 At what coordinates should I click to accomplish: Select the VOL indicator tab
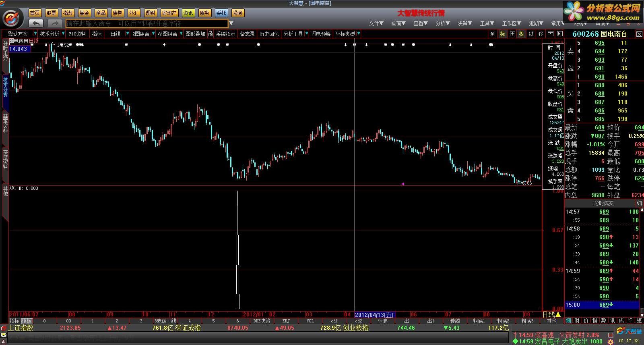coord(310,321)
